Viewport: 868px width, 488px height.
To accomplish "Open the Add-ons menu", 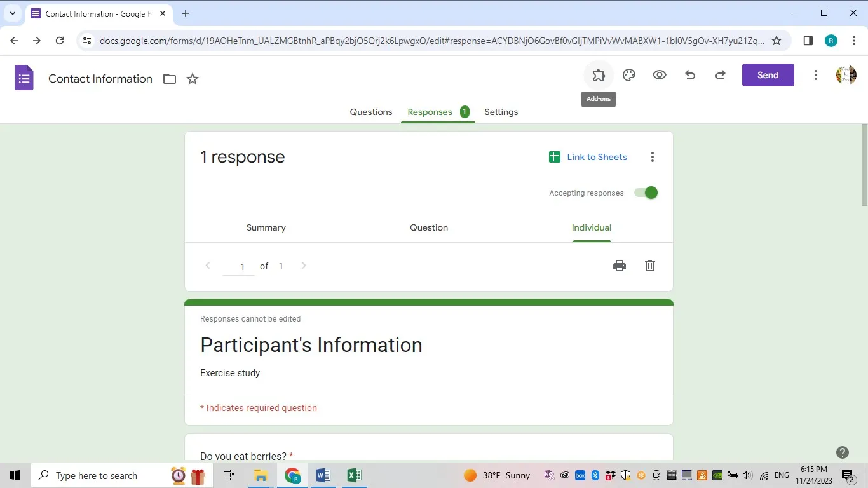I will tap(598, 74).
